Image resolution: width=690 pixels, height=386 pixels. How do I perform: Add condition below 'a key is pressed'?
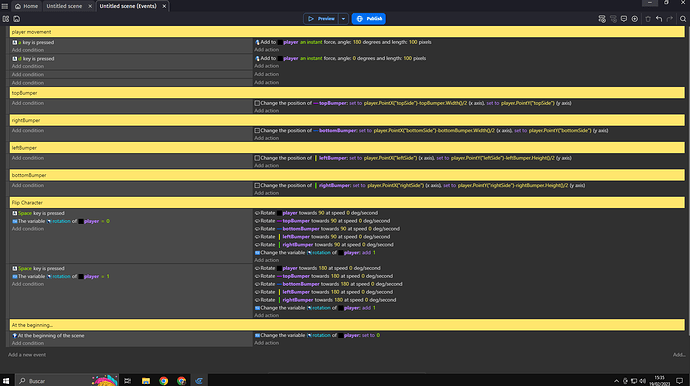(x=28, y=50)
